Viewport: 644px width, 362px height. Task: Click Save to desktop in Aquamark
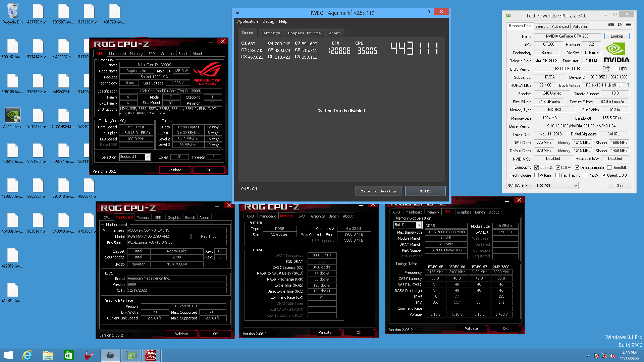pyautogui.click(x=378, y=191)
